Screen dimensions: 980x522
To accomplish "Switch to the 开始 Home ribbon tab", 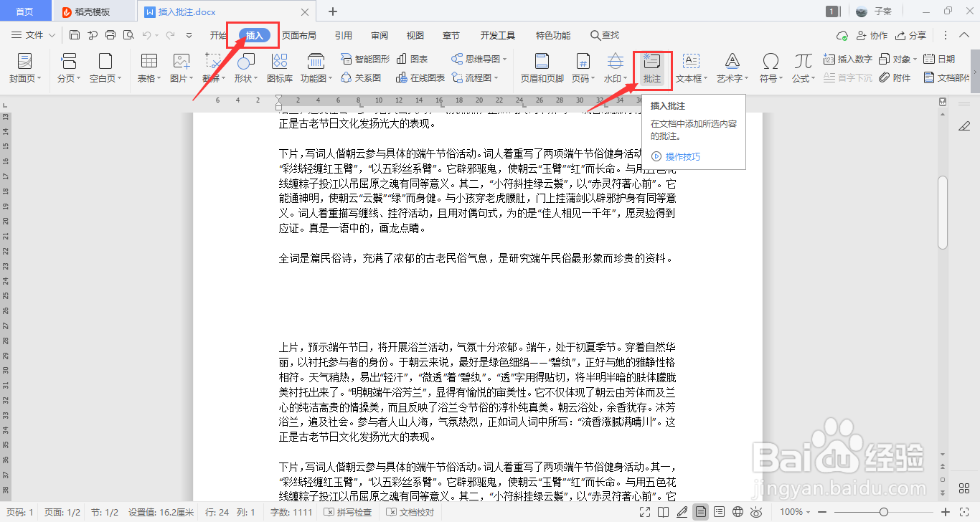I will pyautogui.click(x=218, y=35).
